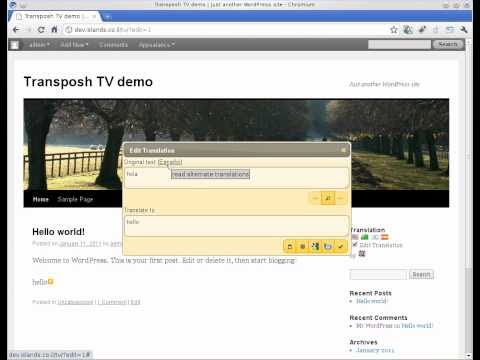The height and width of the screenshot is (360, 480).
Task: Open the admin dropdown in the admin bar
Action: pos(39,44)
